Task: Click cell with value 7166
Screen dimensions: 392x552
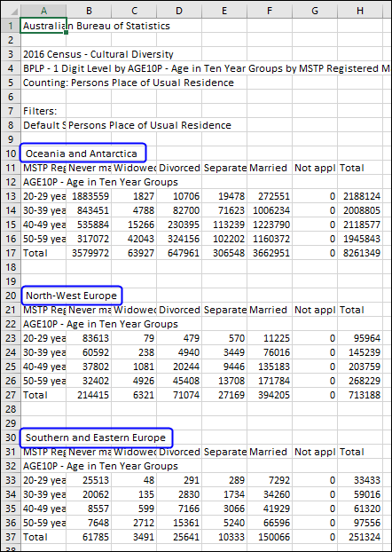Action: (179, 509)
